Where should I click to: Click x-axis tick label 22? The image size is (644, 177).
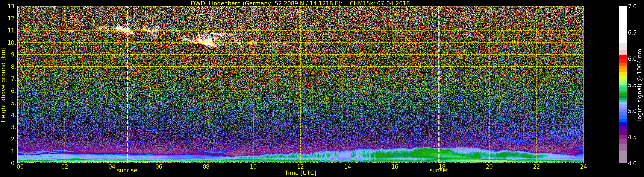tap(536, 167)
